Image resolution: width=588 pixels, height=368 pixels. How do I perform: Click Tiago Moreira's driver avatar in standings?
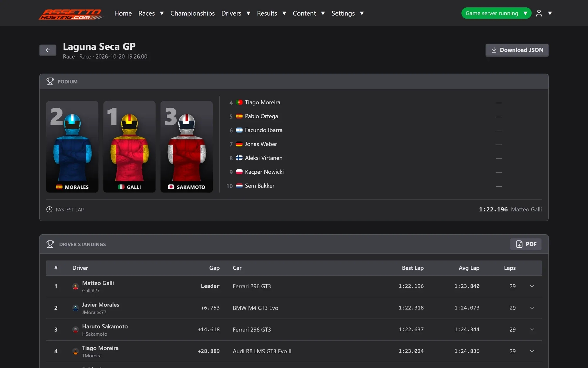(x=76, y=351)
